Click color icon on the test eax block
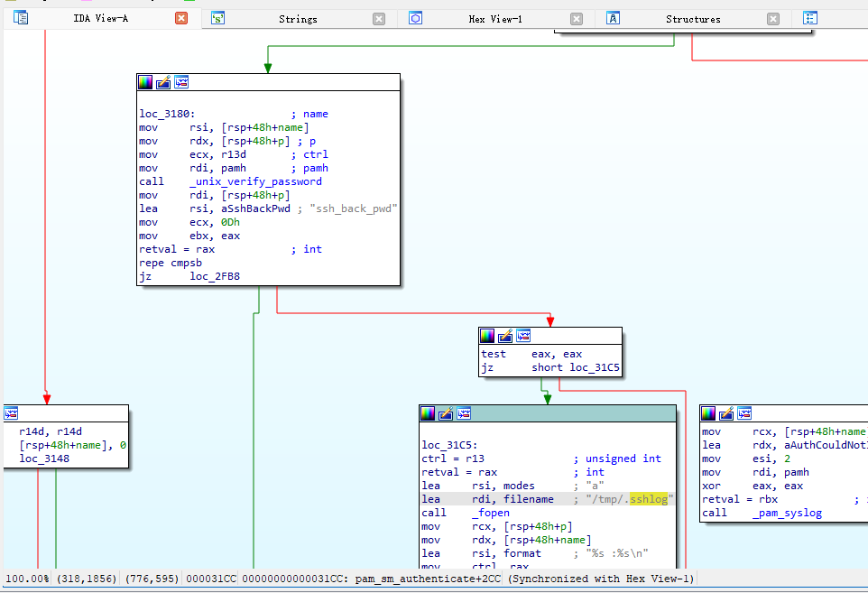Image resolution: width=868 pixels, height=593 pixels. [487, 336]
